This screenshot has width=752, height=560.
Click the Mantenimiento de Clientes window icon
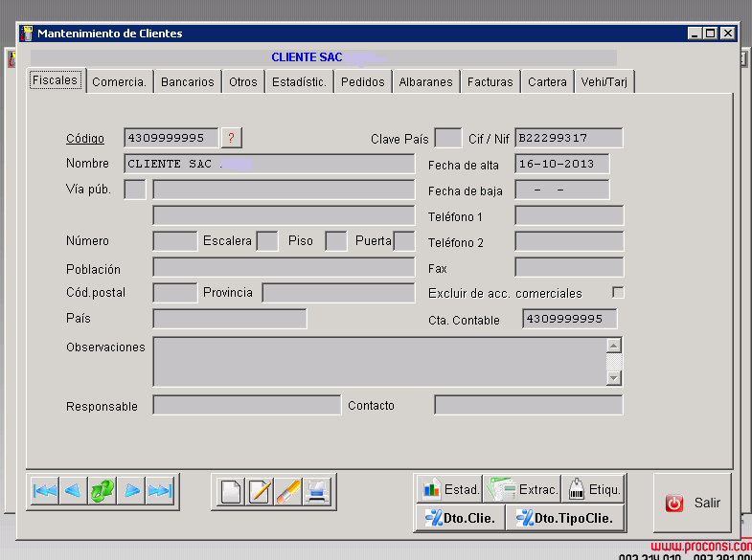(x=27, y=34)
